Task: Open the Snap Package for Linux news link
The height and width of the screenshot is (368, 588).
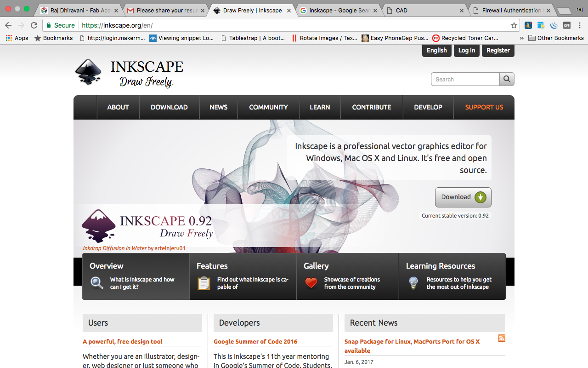Action: [x=412, y=346]
